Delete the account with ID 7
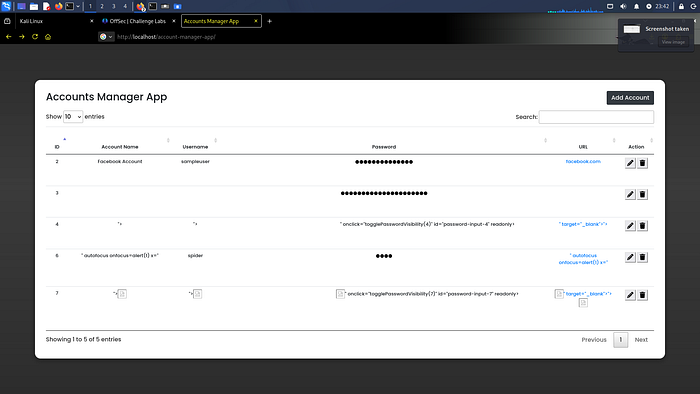 click(642, 295)
